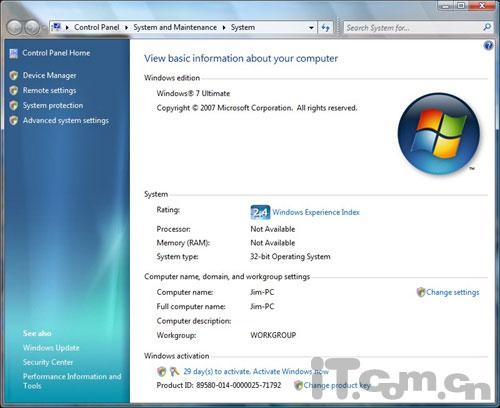Click the View basic information heading
This screenshot has height=408, width=500.
click(x=241, y=59)
